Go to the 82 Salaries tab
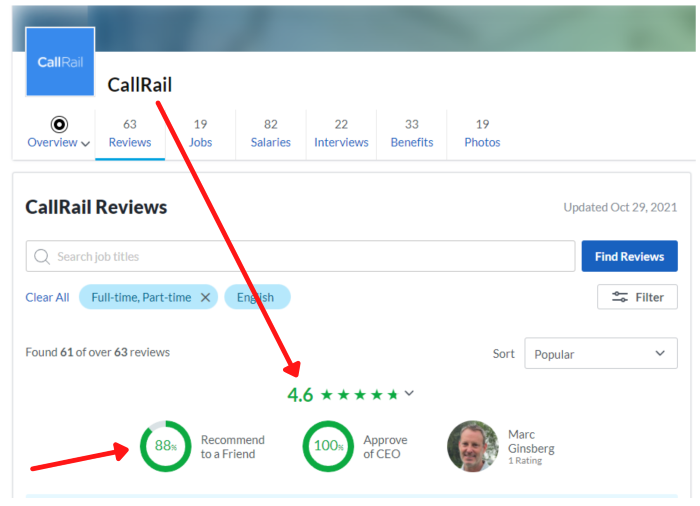The image size is (700, 506). pos(271,134)
